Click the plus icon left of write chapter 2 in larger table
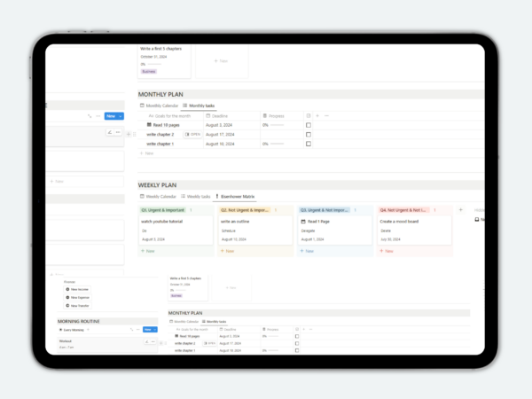Image resolution: width=532 pixels, height=399 pixels. point(129,135)
